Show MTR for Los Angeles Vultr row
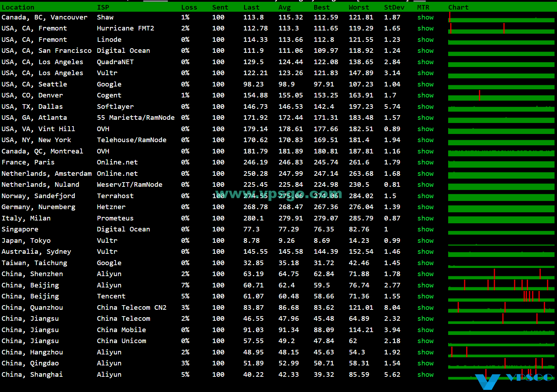Image resolution: width=557 pixels, height=392 pixels. click(x=425, y=73)
